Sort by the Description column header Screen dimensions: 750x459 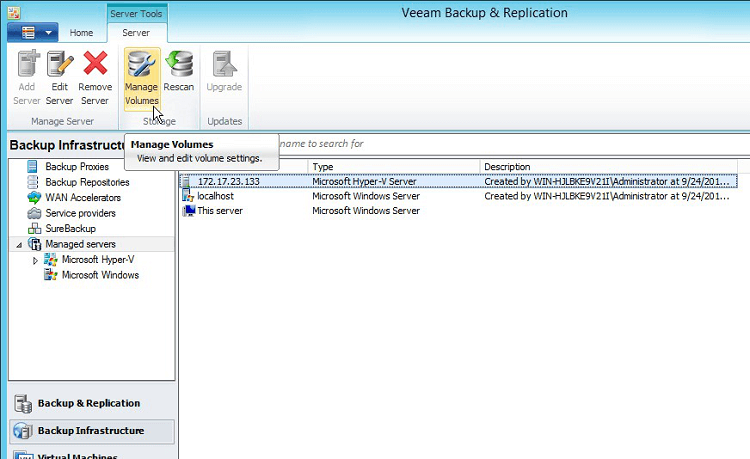pyautogui.click(x=608, y=166)
